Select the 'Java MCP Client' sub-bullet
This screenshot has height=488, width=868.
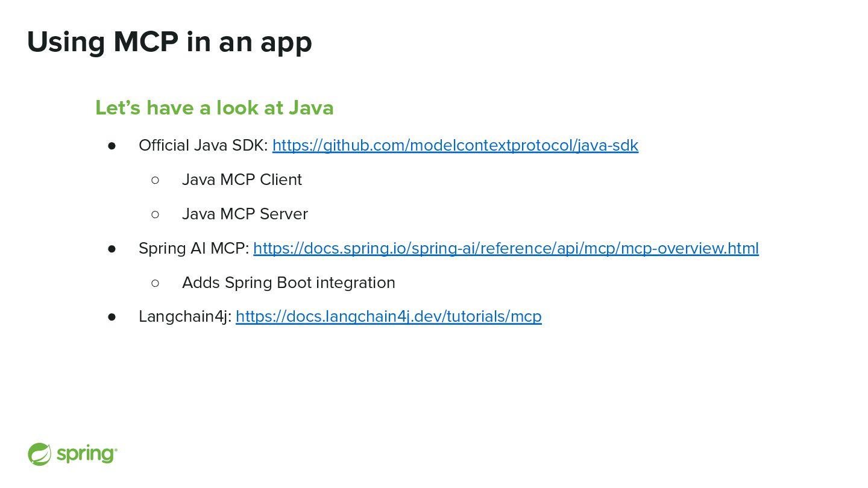pos(242,180)
